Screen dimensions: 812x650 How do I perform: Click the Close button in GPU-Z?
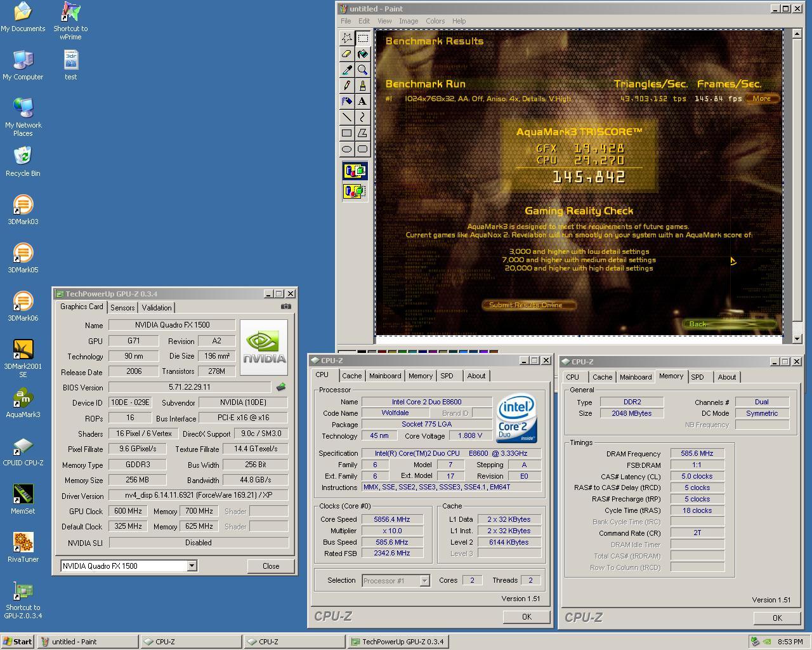click(271, 566)
